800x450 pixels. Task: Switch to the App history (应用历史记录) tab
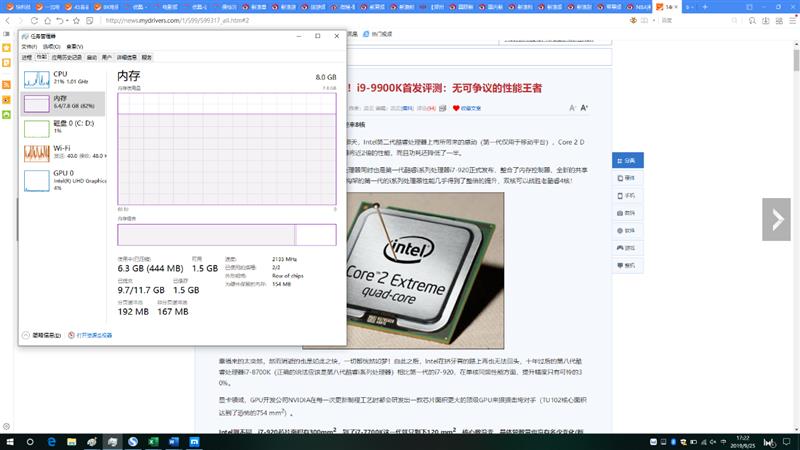pos(66,57)
